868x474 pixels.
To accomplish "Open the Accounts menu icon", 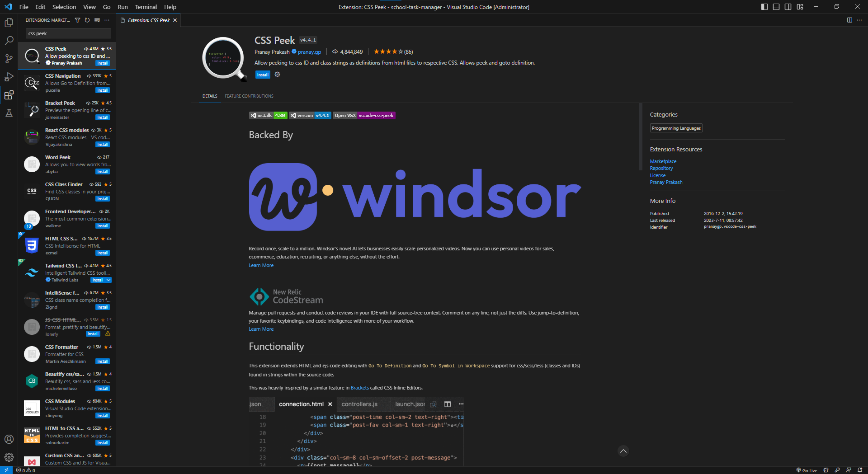I will pos(9,439).
